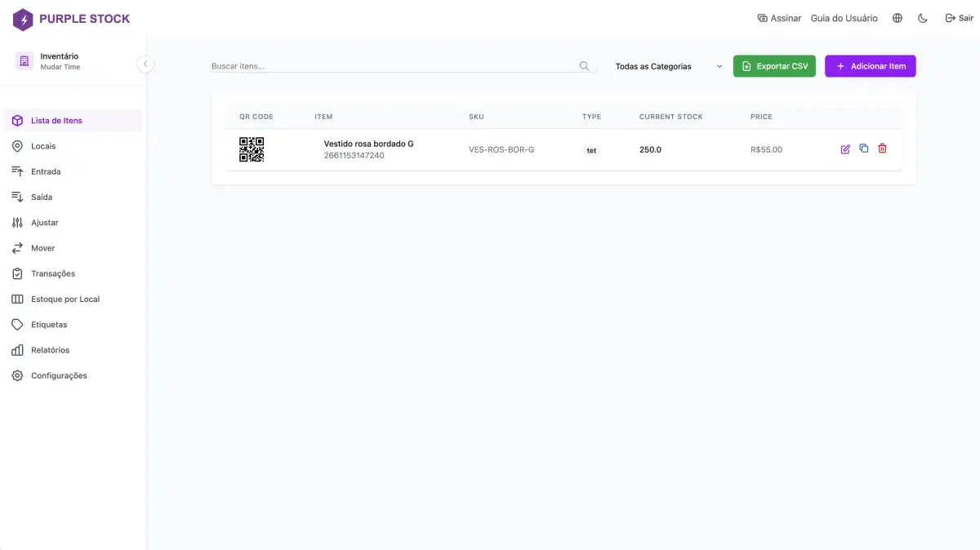The image size is (980, 550).
Task: Select the Ajustar adjustment tool
Action: tap(17, 222)
